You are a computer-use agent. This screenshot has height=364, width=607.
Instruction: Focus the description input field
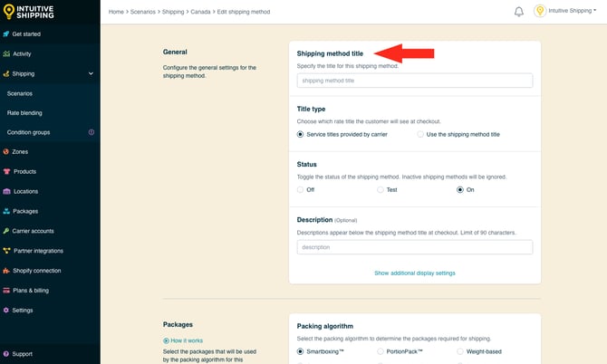415,247
